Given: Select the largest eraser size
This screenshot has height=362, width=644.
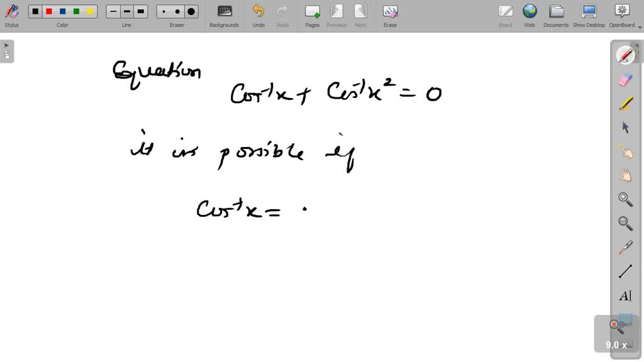Looking at the screenshot, I should pyautogui.click(x=190, y=11).
